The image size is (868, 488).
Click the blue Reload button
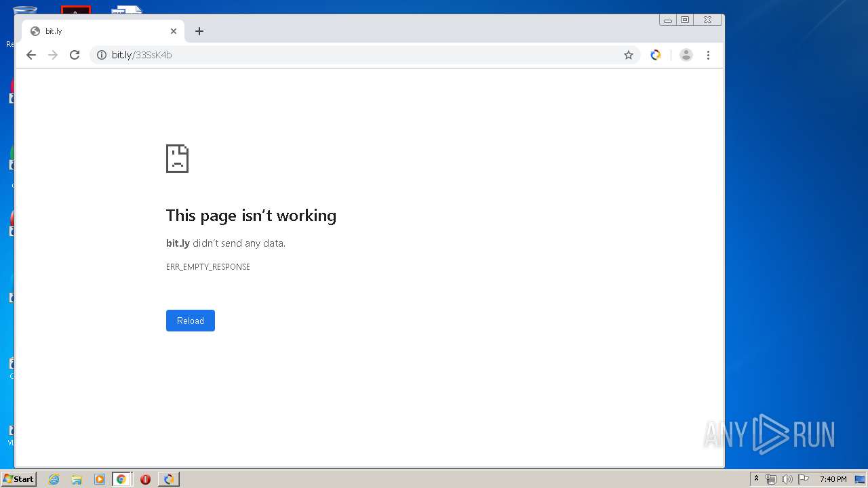(x=191, y=321)
